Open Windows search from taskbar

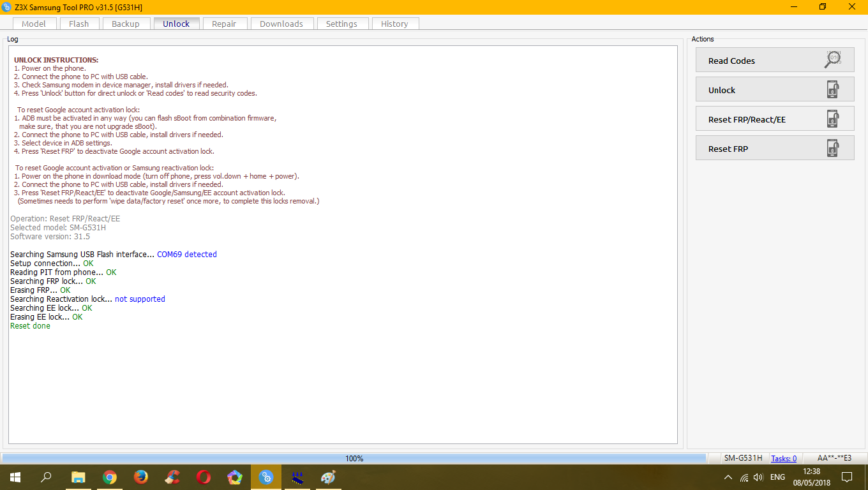[46, 477]
